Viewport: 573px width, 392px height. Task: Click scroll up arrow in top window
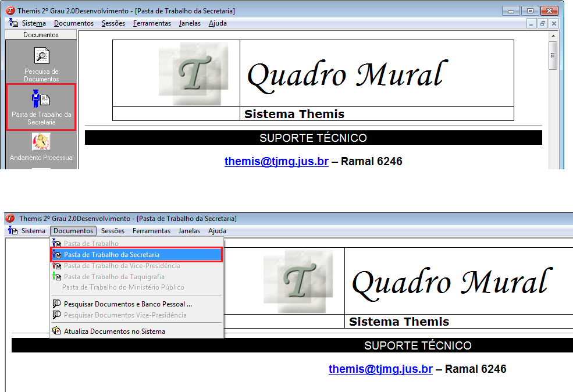click(553, 36)
